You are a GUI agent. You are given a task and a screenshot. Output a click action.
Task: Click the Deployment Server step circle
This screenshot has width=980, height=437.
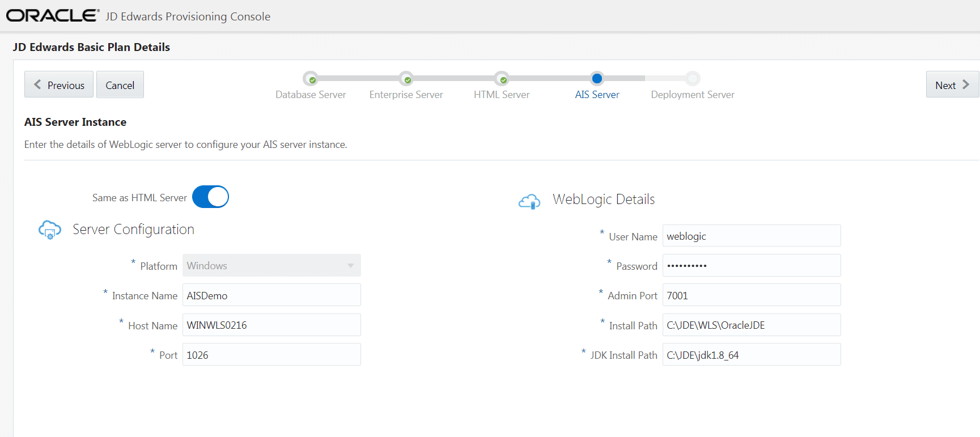(693, 78)
